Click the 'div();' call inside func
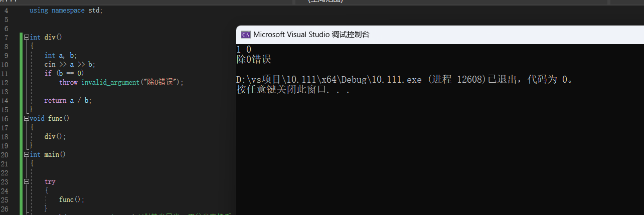This screenshot has height=215, width=644. coord(55,136)
